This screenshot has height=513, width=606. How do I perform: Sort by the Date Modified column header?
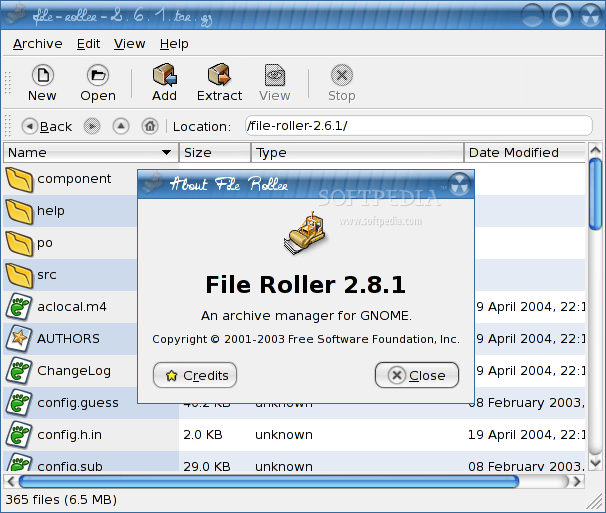coord(524,153)
